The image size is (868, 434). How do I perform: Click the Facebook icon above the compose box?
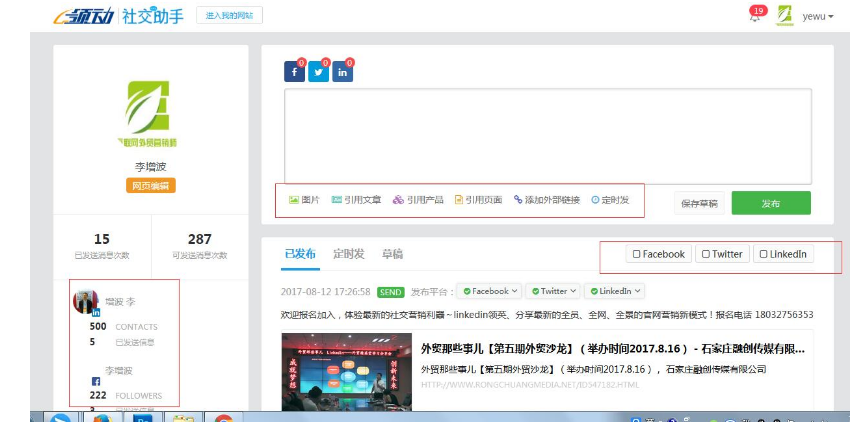(294, 72)
